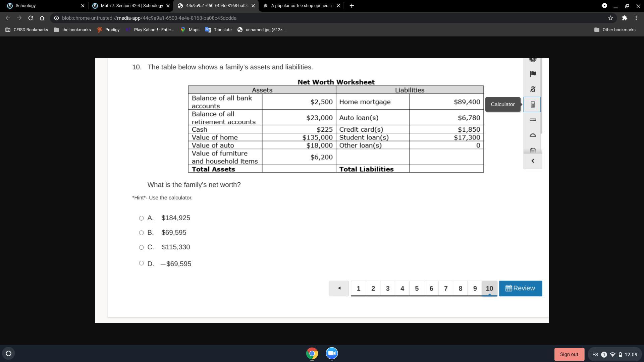Open the protractor tool
The image size is (644, 362).
point(533,135)
